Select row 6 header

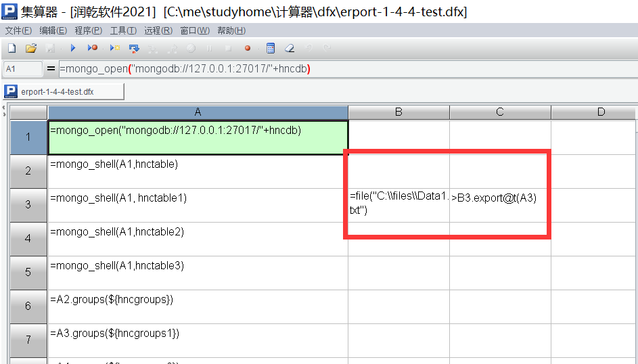coord(28,306)
